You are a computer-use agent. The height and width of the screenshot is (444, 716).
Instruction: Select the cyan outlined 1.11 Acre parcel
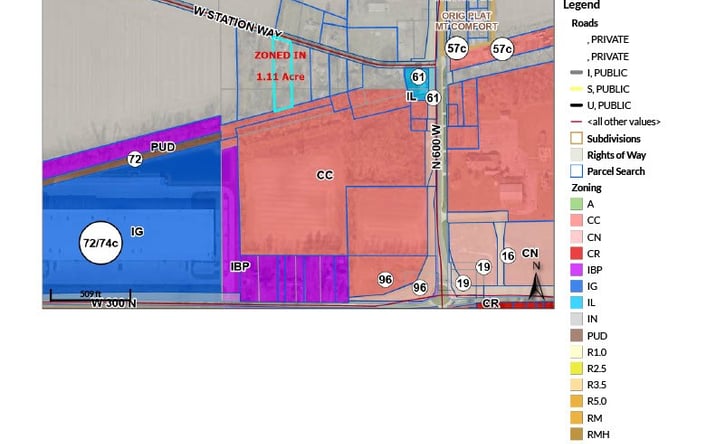(282, 74)
